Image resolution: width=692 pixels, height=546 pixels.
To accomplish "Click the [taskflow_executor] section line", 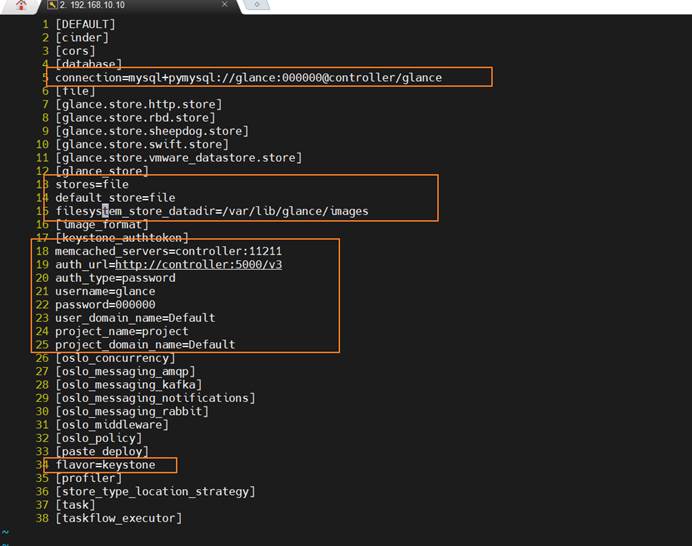I will click(x=118, y=518).
